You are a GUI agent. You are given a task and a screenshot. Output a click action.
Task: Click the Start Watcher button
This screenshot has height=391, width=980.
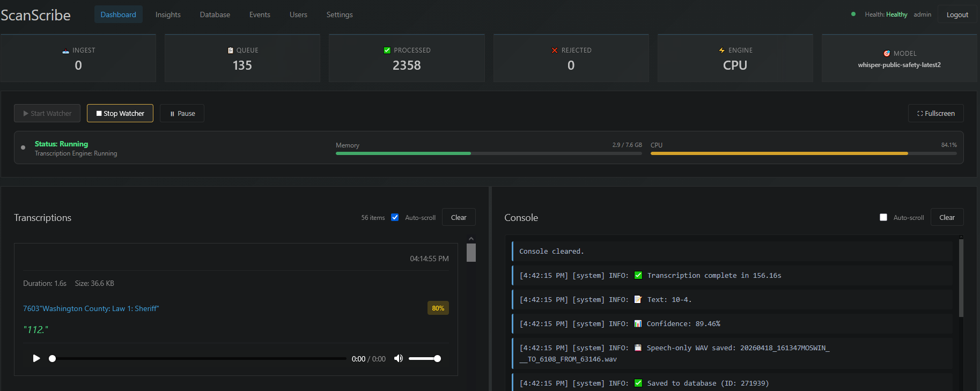47,113
